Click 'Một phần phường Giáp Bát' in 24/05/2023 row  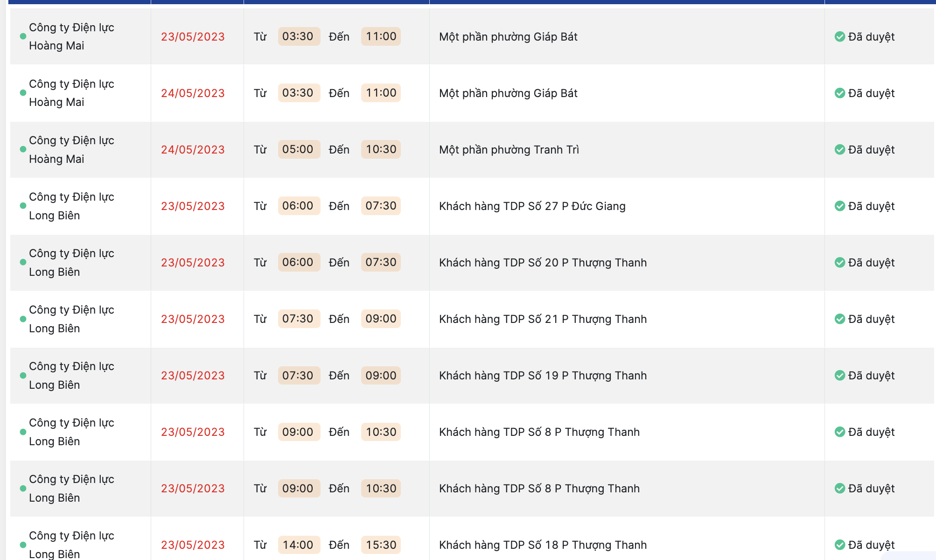tap(508, 93)
